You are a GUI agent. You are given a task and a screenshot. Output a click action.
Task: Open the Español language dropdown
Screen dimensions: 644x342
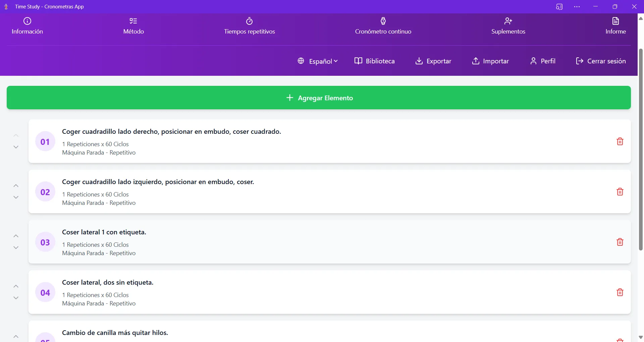[x=318, y=61]
